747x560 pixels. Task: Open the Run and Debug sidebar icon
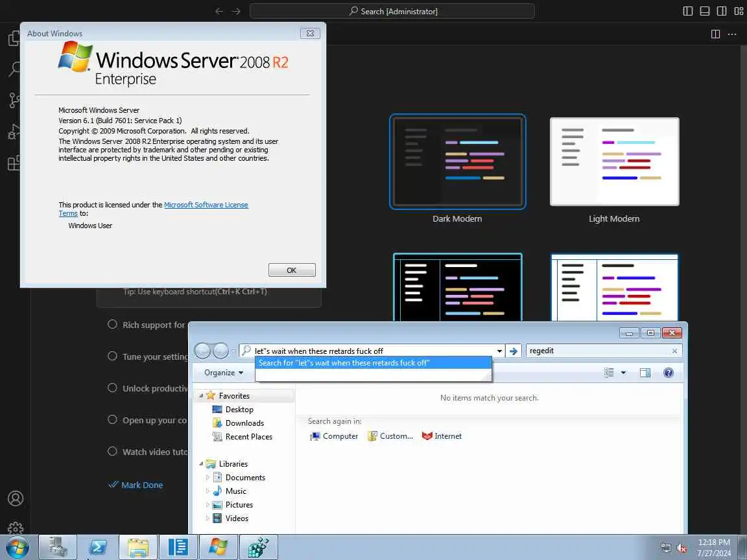[14, 132]
